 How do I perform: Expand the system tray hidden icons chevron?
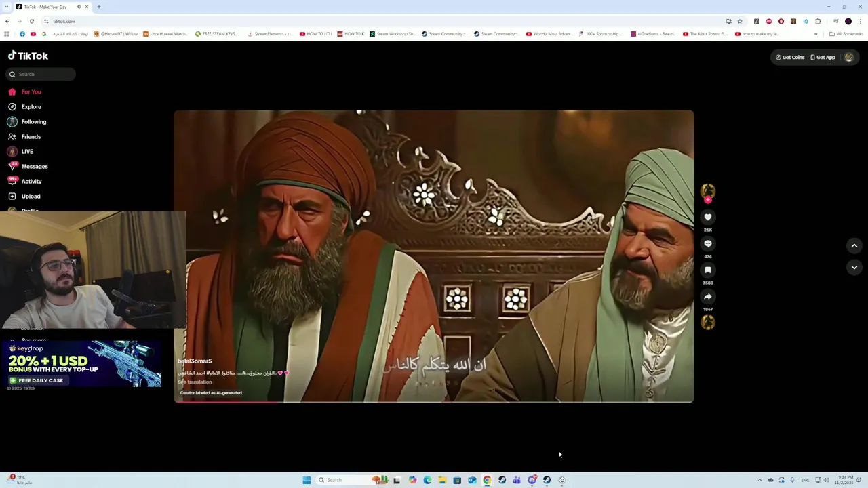(x=759, y=480)
